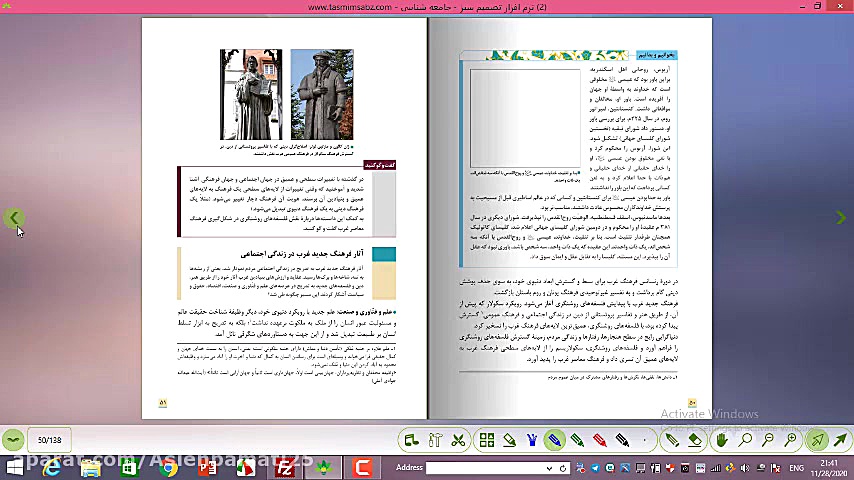This screenshot has height=480, width=854.
Task: Click the network signal bars tray icon
Action: click(715, 468)
